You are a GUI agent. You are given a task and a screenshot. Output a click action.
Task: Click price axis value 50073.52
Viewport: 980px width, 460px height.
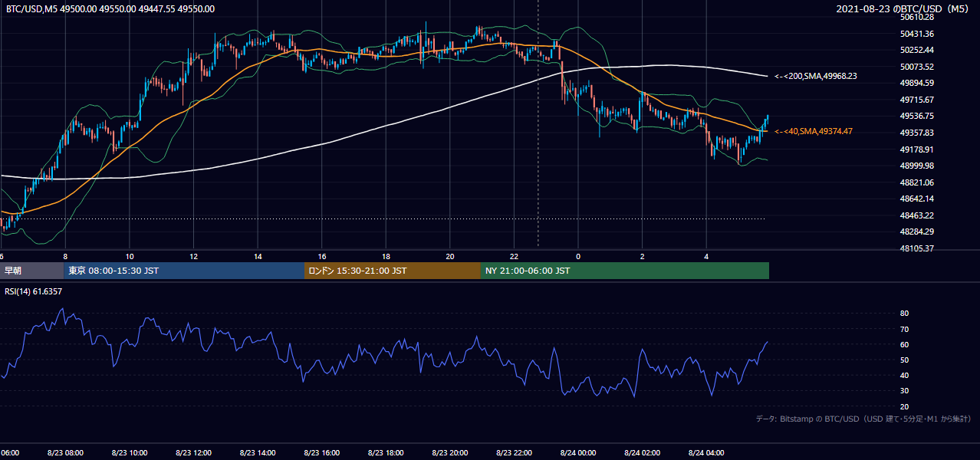917,67
